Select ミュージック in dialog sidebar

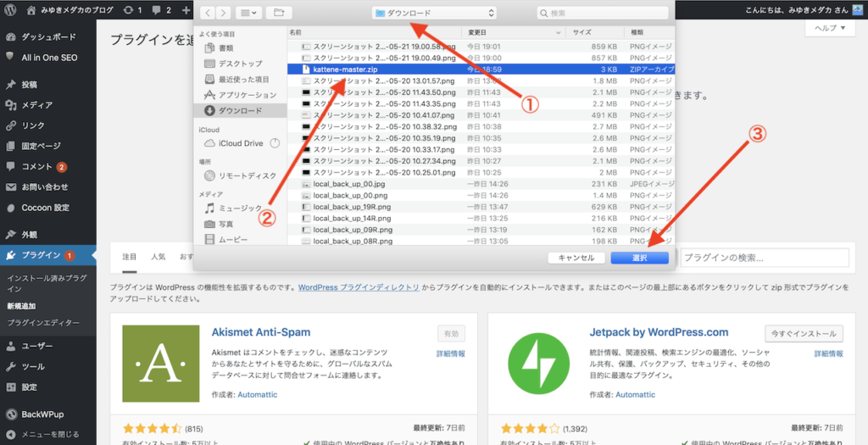[x=239, y=209]
